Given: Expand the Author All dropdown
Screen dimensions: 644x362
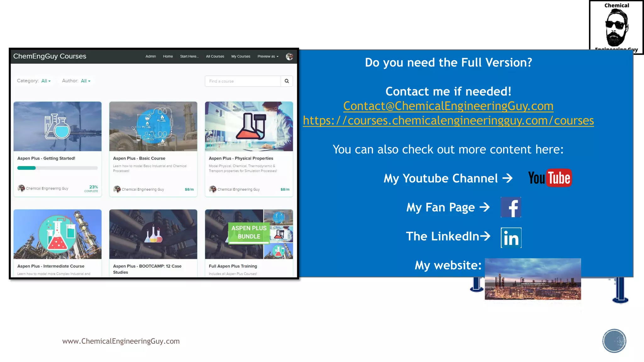Looking at the screenshot, I should point(86,81).
